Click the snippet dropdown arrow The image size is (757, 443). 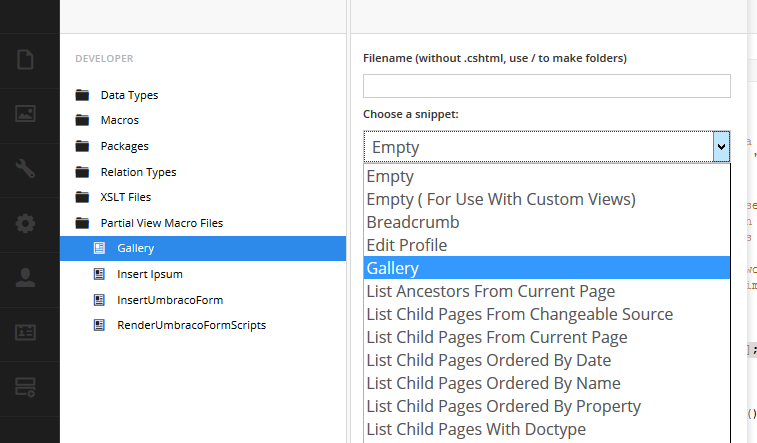pyautogui.click(x=720, y=147)
